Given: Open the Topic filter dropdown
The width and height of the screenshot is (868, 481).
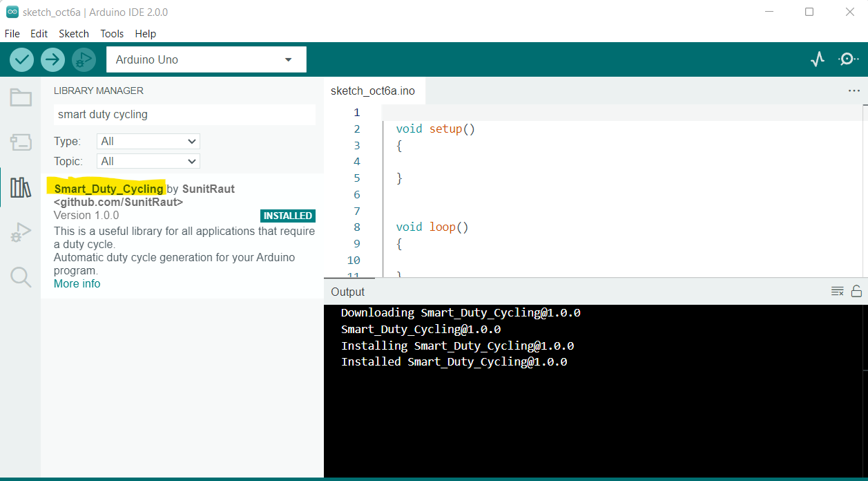Looking at the screenshot, I should [x=148, y=161].
